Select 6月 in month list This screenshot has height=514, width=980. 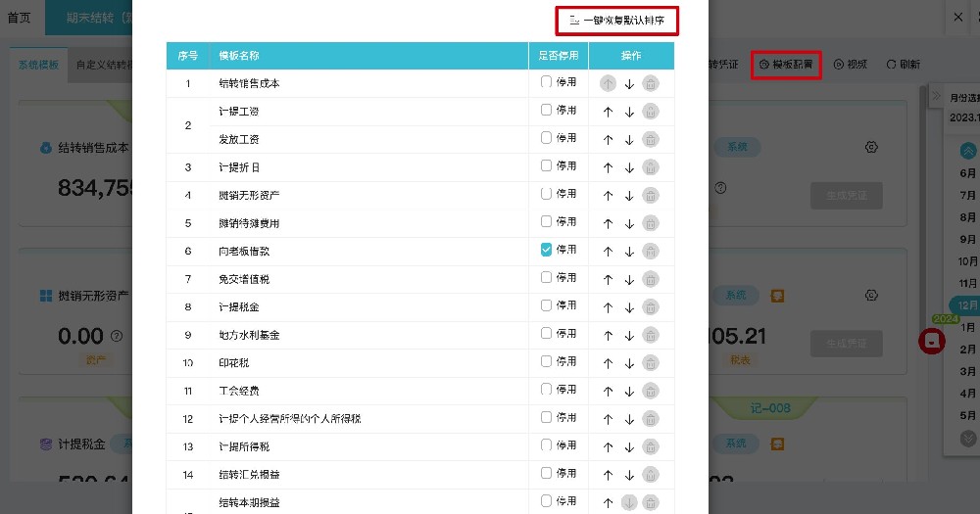(x=967, y=173)
